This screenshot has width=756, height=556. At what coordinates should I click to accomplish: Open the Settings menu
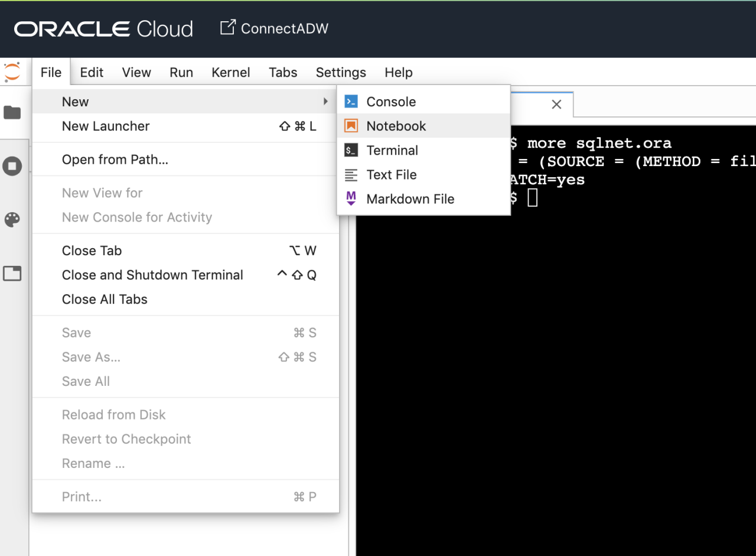coord(341,72)
